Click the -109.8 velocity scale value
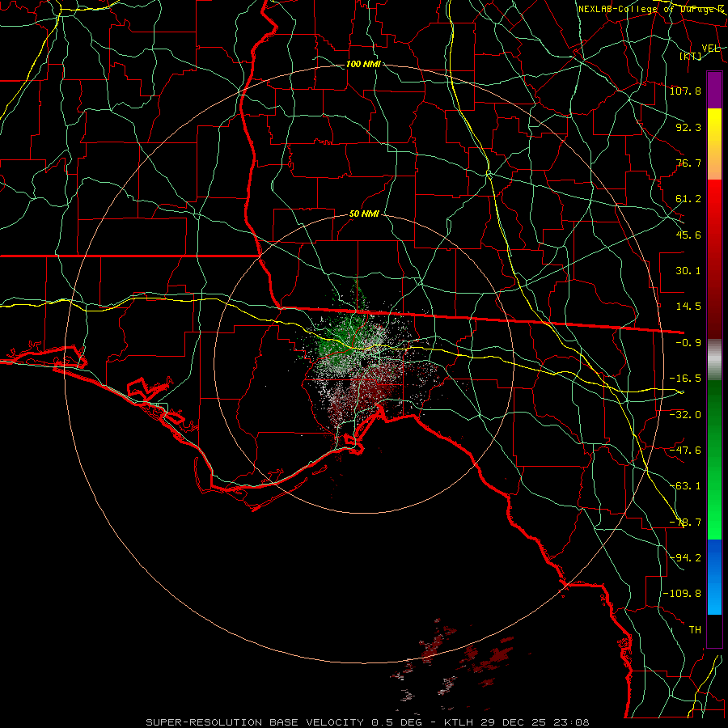The height and width of the screenshot is (728, 728). (x=682, y=594)
